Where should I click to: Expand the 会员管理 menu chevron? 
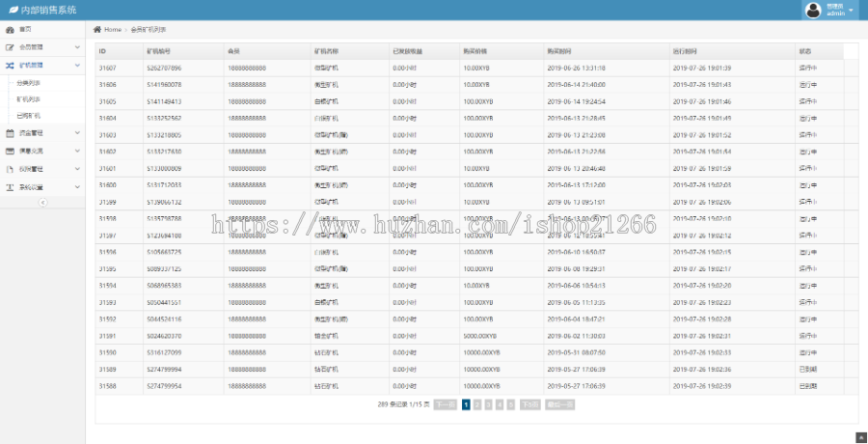77,47
